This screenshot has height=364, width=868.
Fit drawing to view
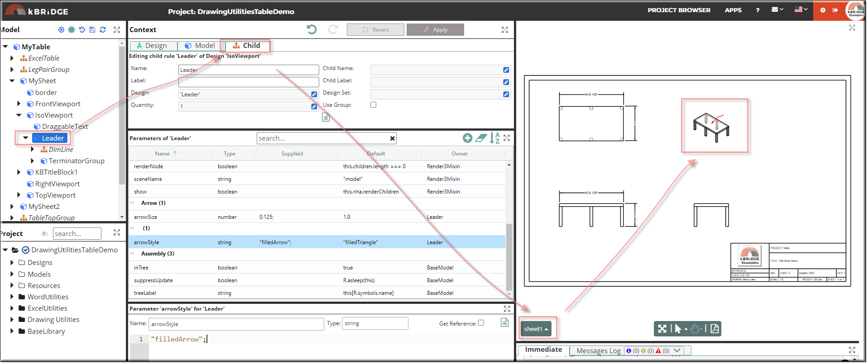662,329
